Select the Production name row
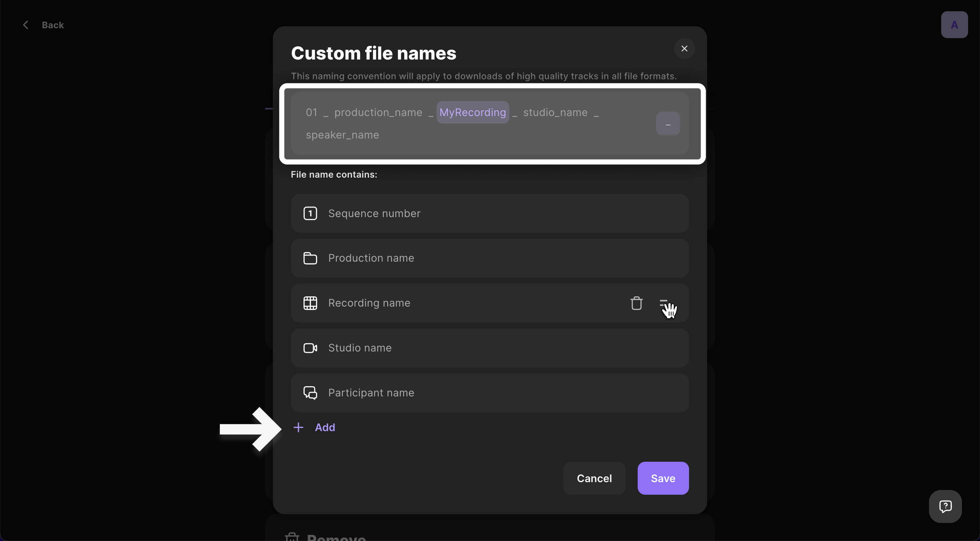 pos(490,258)
